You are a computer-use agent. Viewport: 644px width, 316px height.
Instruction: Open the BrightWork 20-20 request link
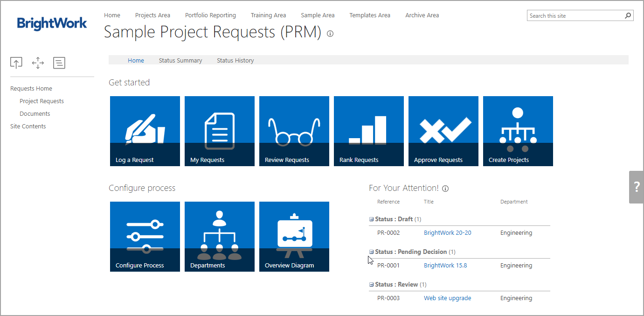click(x=447, y=233)
